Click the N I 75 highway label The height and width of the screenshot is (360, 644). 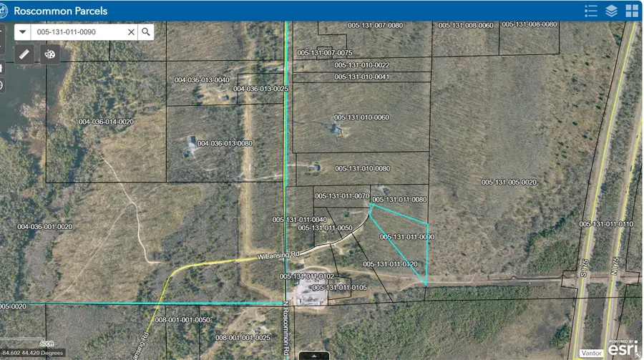pyautogui.click(x=615, y=266)
